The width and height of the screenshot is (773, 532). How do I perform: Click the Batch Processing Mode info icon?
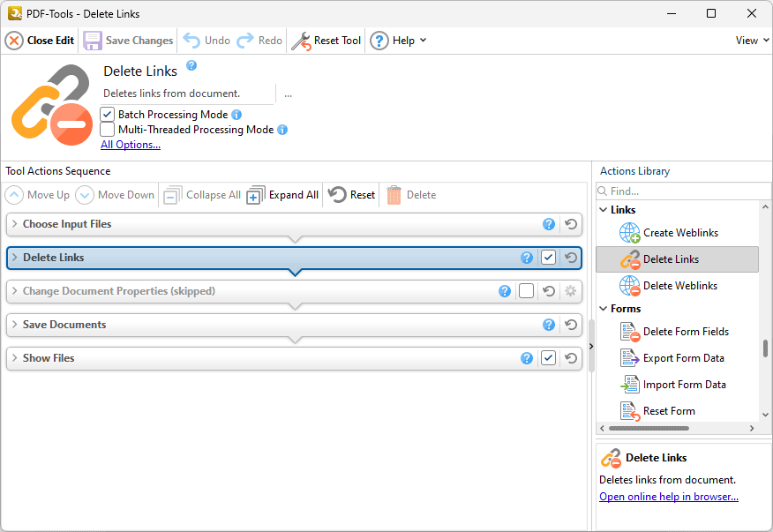click(236, 115)
